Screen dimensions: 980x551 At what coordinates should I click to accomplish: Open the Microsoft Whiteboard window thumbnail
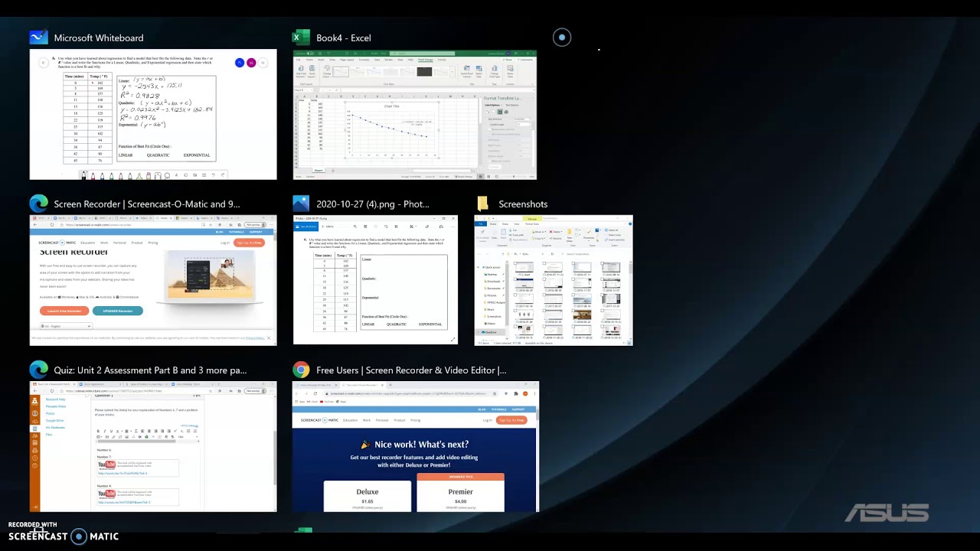tap(153, 115)
